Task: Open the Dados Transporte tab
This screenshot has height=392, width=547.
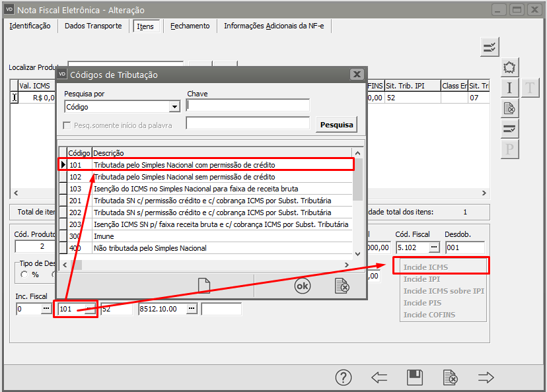Action: pos(93,26)
